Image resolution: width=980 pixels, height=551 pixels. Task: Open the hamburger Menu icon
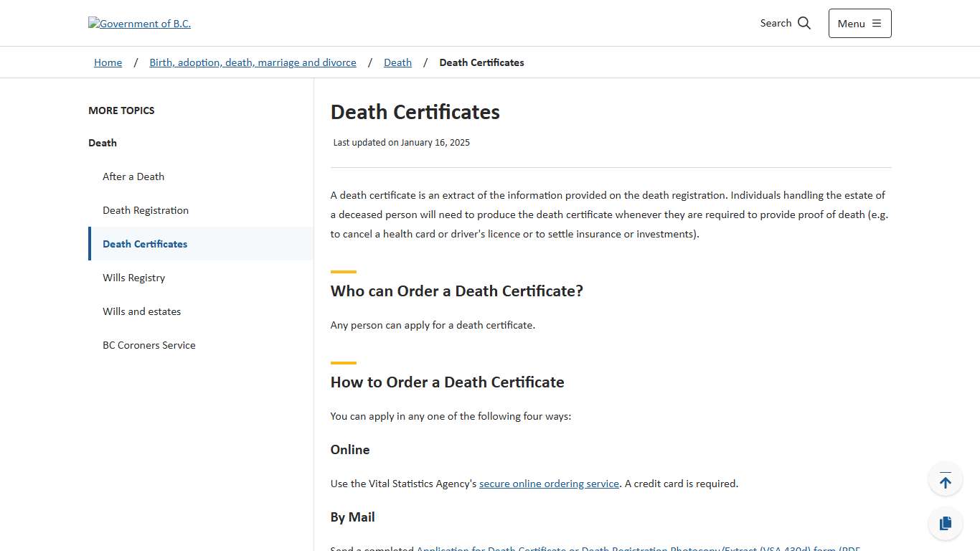pyautogui.click(x=876, y=23)
